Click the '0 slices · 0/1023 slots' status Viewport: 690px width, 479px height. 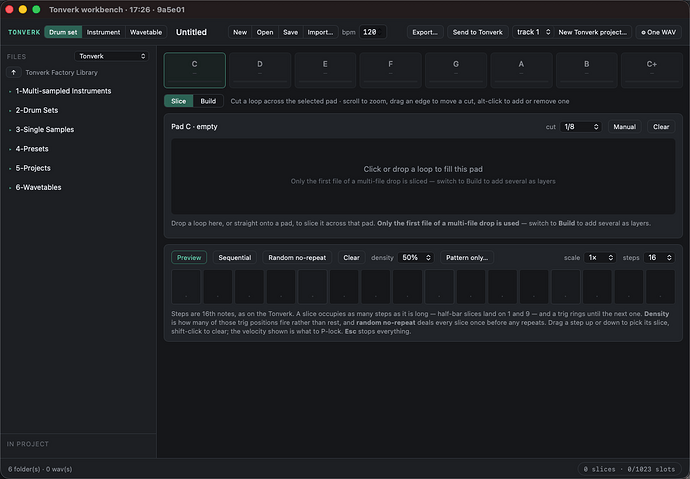pyautogui.click(x=629, y=469)
